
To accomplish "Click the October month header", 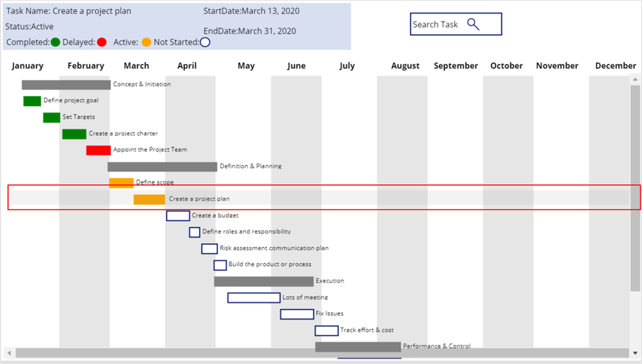I will [x=507, y=66].
